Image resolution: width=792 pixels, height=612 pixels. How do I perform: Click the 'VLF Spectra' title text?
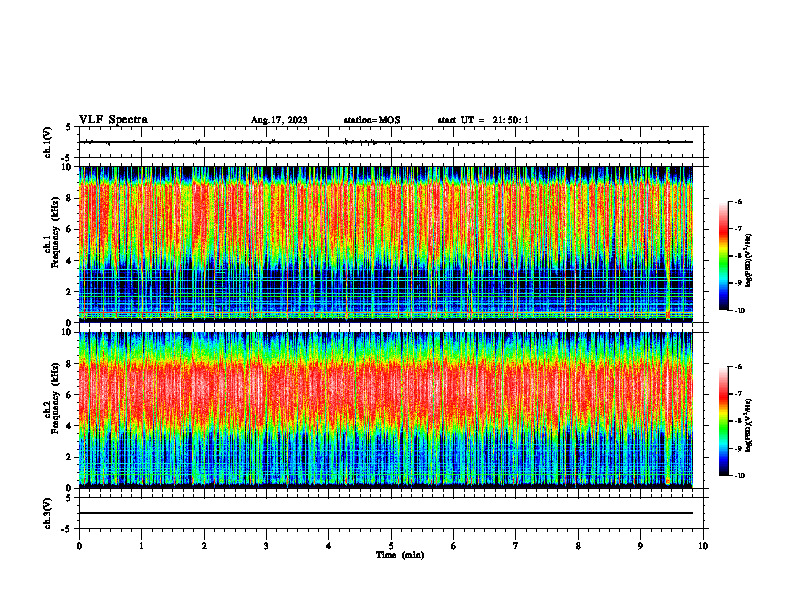(x=114, y=120)
